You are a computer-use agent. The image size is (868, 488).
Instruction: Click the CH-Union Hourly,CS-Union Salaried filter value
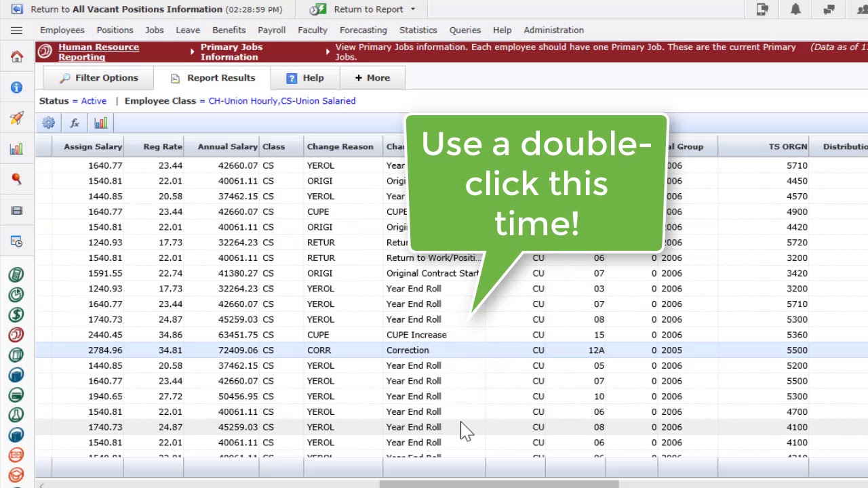point(282,101)
